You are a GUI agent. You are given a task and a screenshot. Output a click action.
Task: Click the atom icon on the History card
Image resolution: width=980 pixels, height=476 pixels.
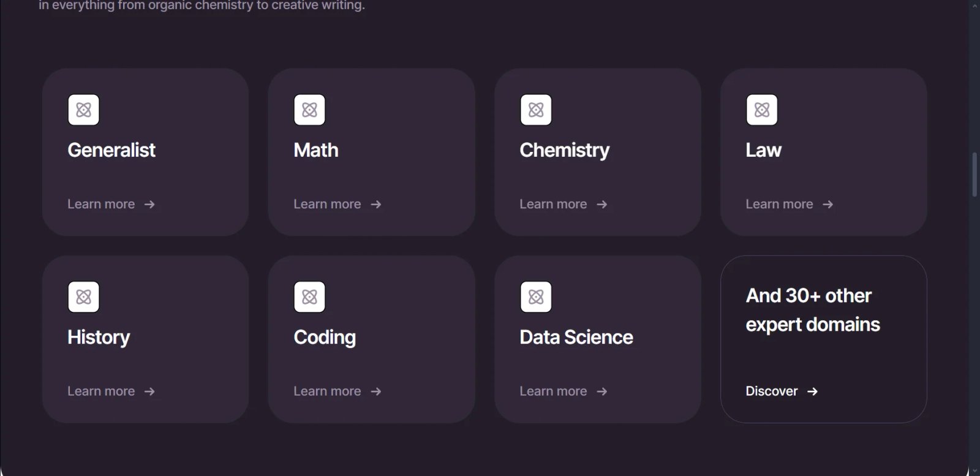[x=83, y=297]
